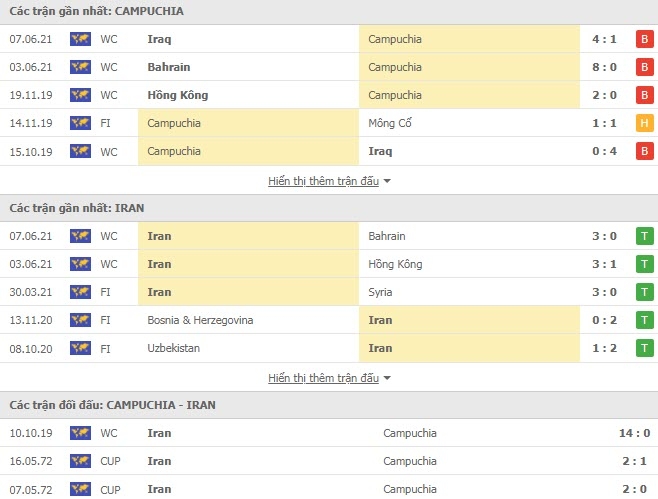The image size is (658, 499).
Task: Click the world flag icon in 13.11.20 Bosnia row
Action: pyautogui.click(x=80, y=320)
